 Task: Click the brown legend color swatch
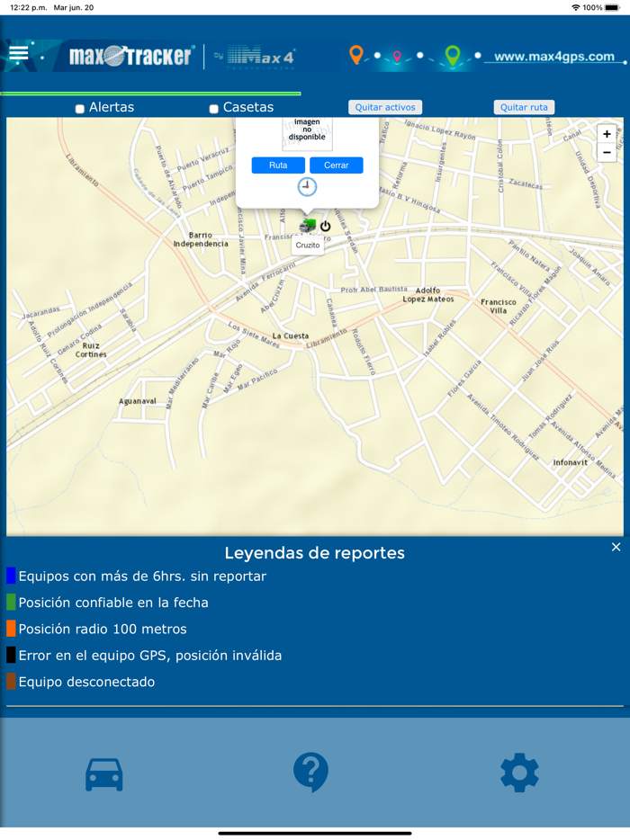point(11,682)
